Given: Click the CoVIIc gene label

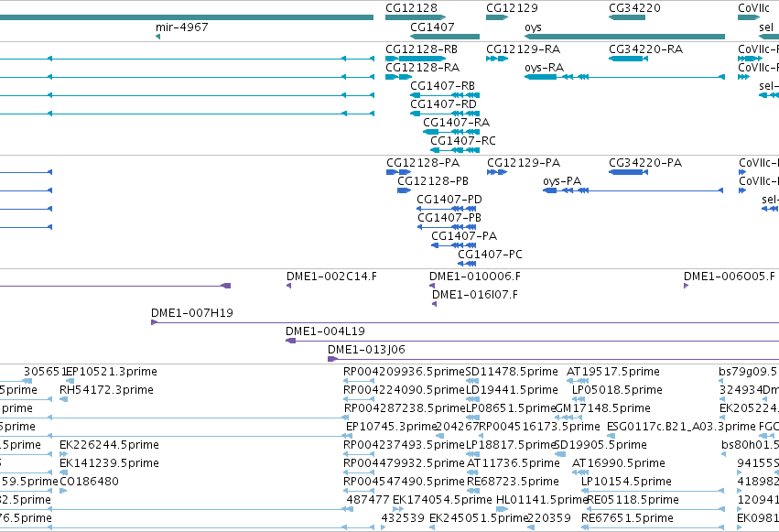Looking at the screenshot, I should [x=753, y=8].
